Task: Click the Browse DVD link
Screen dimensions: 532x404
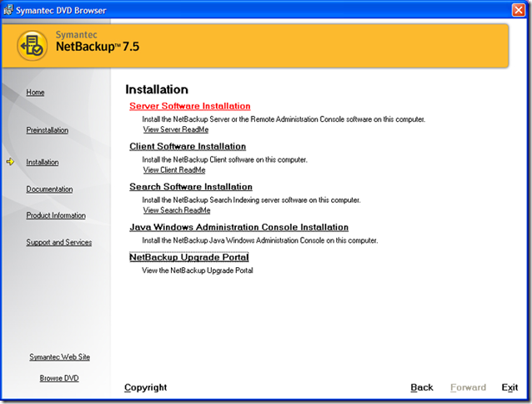Action: point(59,378)
